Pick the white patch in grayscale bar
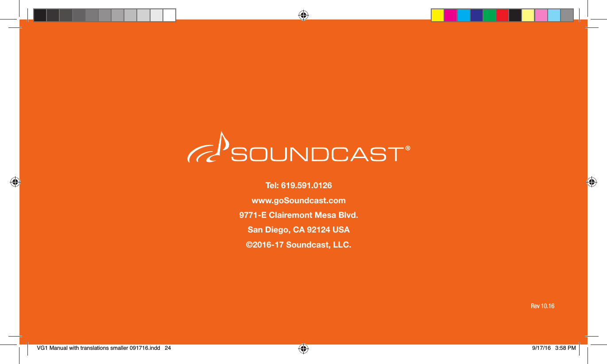607x364 pixels. pyautogui.click(x=170, y=15)
